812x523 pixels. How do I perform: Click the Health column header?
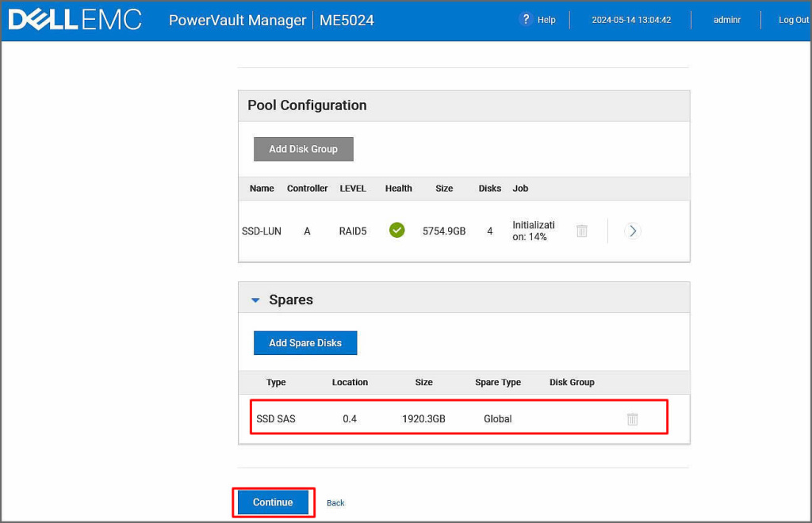tap(398, 189)
